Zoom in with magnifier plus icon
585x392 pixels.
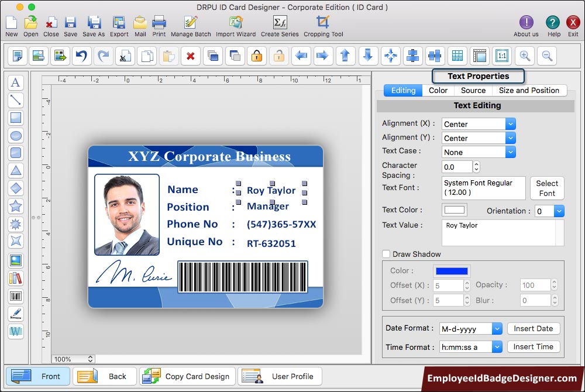(525, 56)
